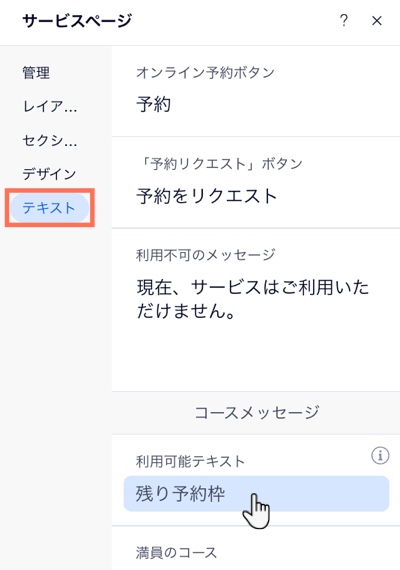Click the empty sidebar area below テキスト

point(56,364)
